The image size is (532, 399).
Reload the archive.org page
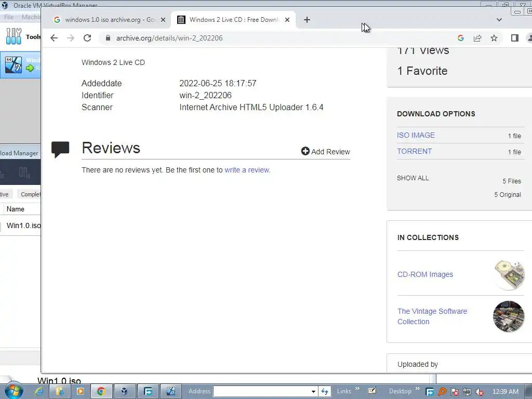point(87,38)
